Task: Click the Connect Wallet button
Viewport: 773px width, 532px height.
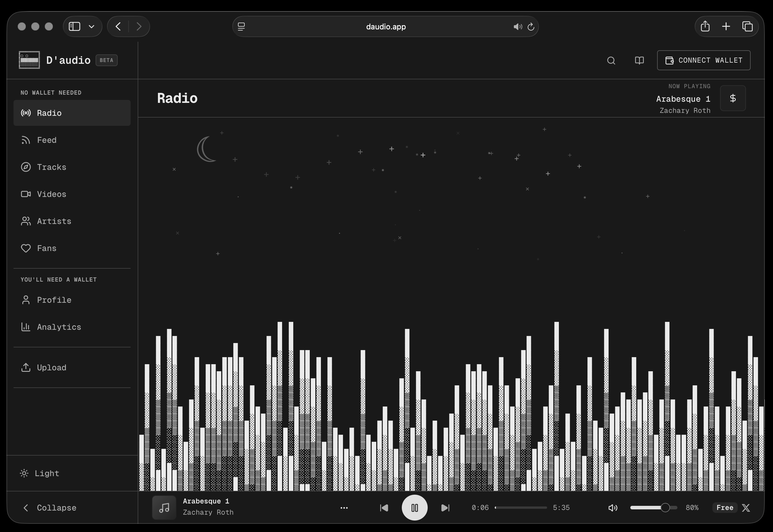Action: pos(703,60)
